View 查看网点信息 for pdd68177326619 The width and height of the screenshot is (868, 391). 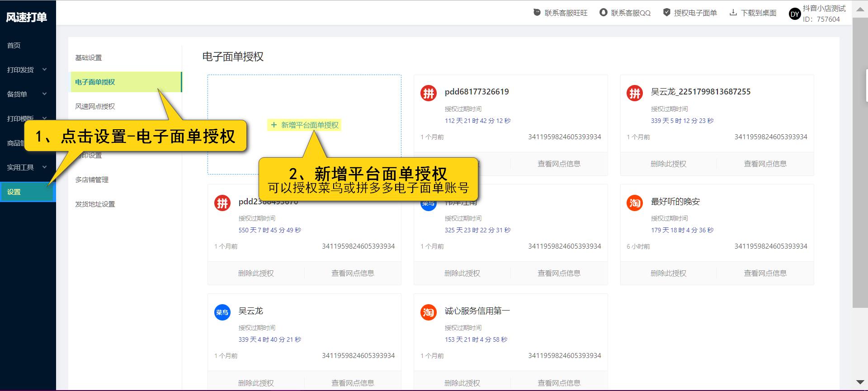(559, 164)
